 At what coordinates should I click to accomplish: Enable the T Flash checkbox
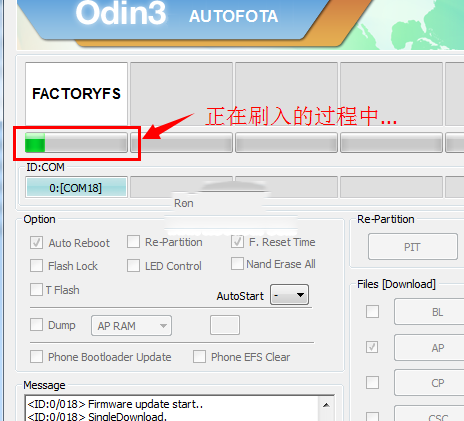[36, 290]
